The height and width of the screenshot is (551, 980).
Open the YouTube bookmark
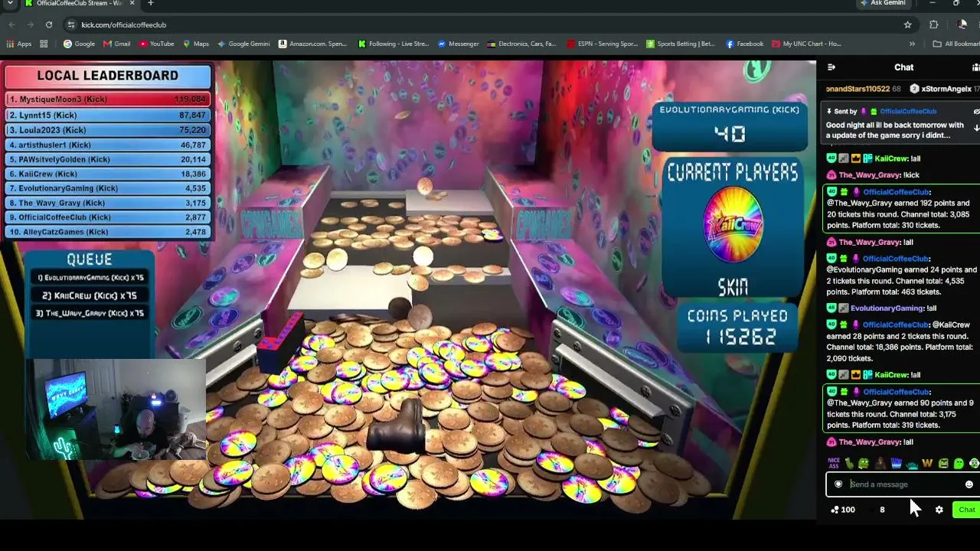click(x=156, y=44)
